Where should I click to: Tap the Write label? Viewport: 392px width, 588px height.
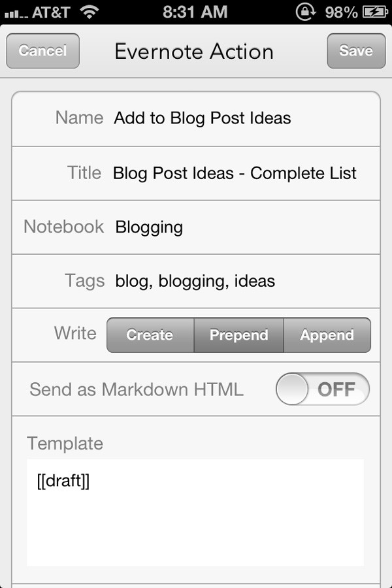click(x=75, y=333)
